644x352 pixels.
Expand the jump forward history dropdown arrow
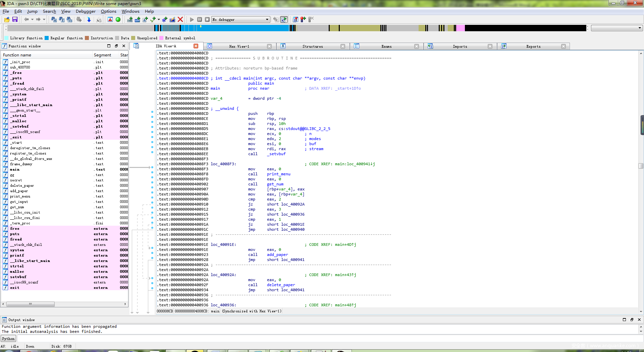point(44,19)
